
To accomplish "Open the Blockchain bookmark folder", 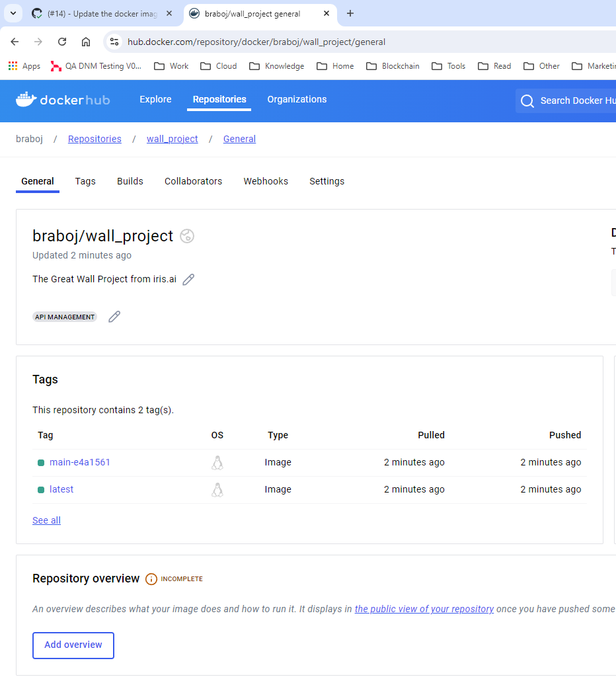I will pyautogui.click(x=393, y=66).
